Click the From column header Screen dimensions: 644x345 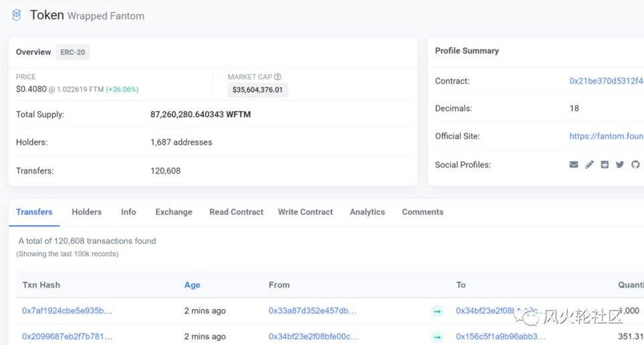tap(279, 285)
